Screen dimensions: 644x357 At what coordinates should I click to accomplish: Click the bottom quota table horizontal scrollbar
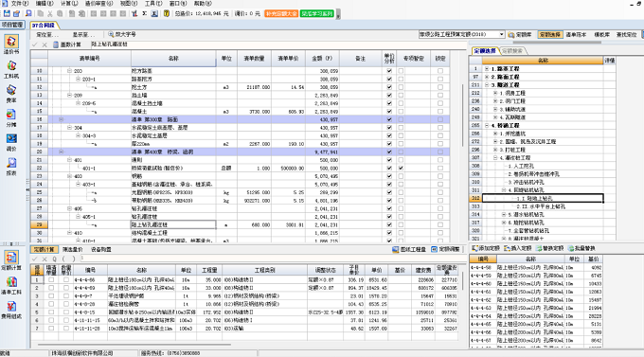(x=134, y=345)
